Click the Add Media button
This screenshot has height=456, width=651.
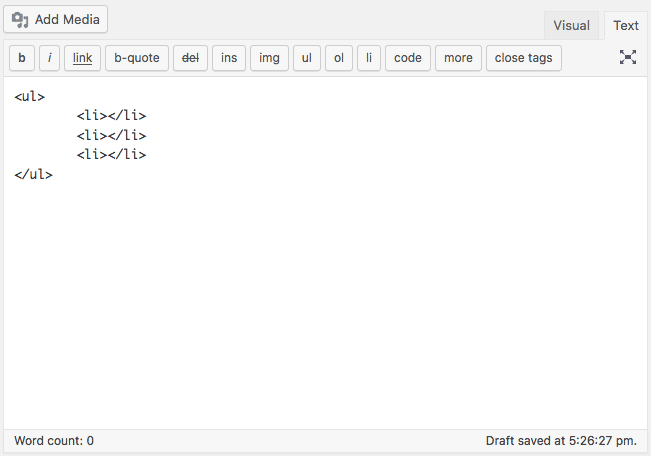coord(56,19)
